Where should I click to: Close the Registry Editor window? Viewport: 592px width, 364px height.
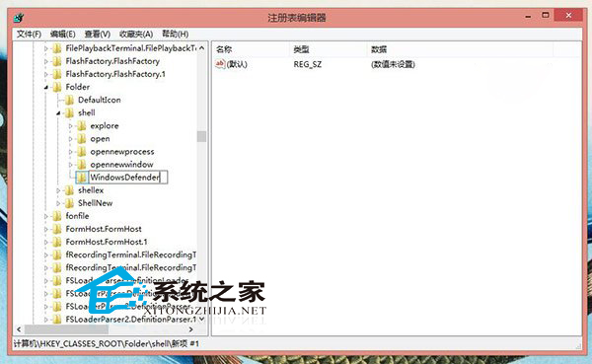click(x=568, y=16)
